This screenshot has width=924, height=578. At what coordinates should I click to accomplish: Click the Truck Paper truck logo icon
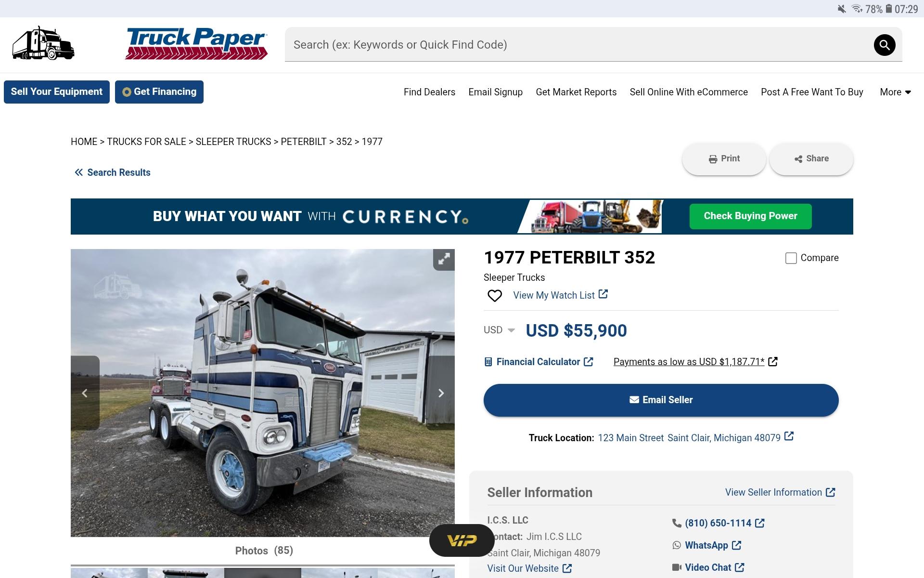(x=43, y=43)
